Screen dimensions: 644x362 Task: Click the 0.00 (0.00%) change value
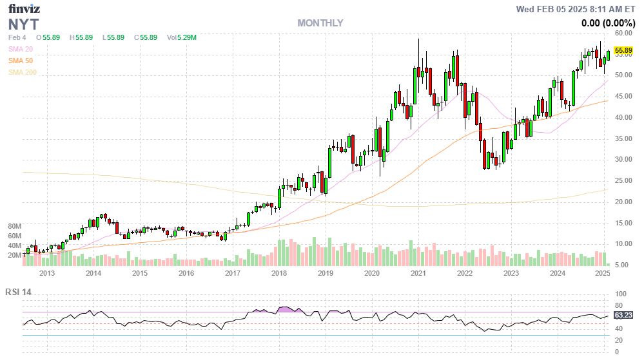pos(608,23)
